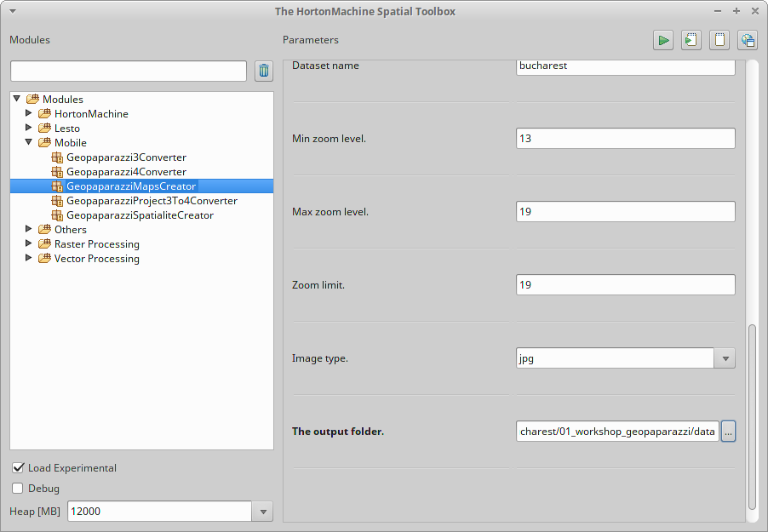Open the Heap [MB] dropdown arrow

263,512
